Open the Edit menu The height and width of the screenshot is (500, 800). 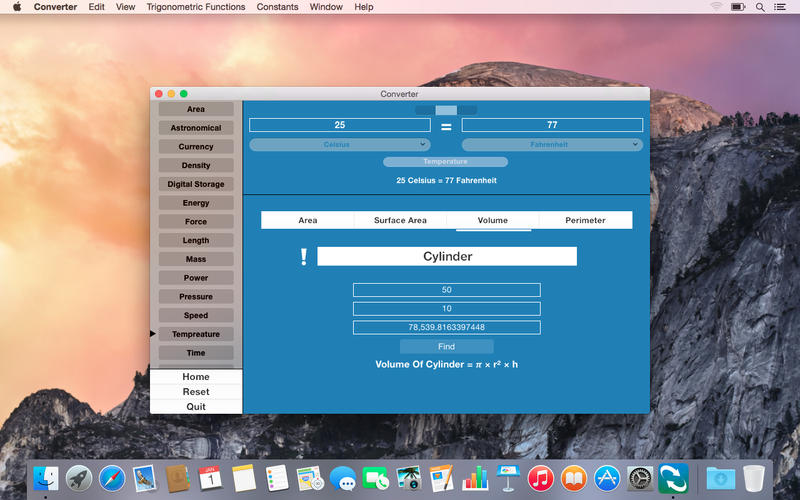coord(96,7)
